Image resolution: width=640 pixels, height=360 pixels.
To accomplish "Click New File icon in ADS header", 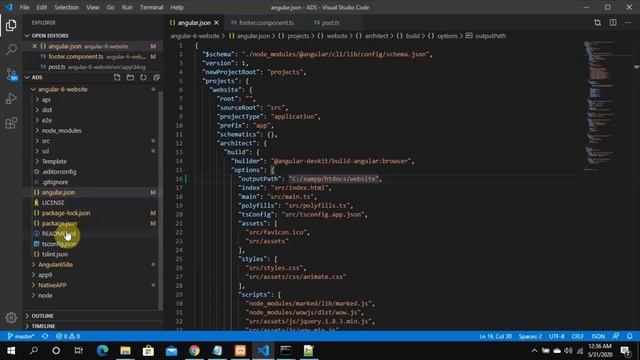I will point(117,77).
